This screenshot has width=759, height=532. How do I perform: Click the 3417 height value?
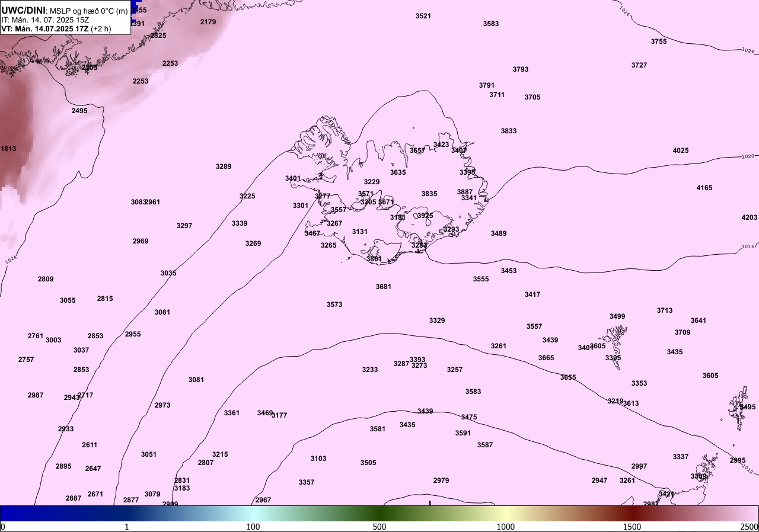[532, 294]
